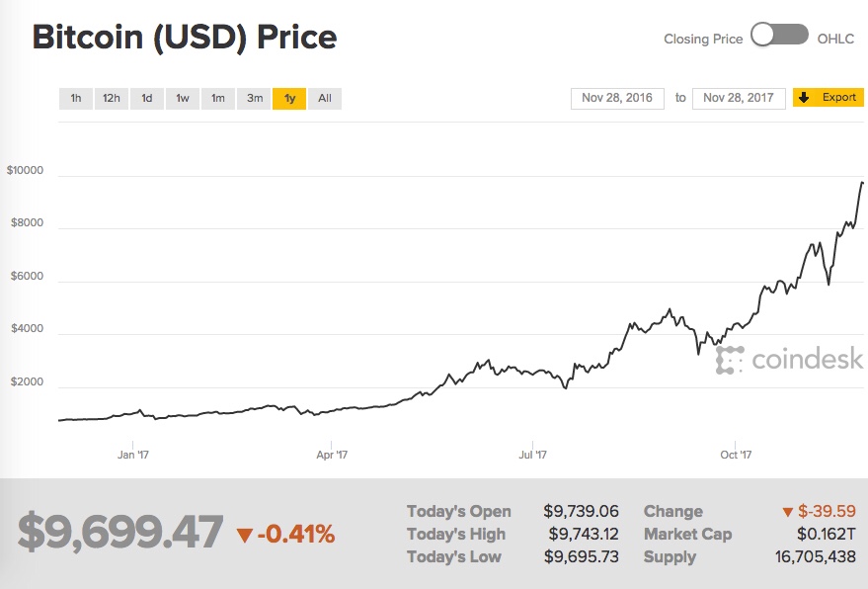Select the 1h time range
This screenshot has height=589, width=868.
(76, 98)
